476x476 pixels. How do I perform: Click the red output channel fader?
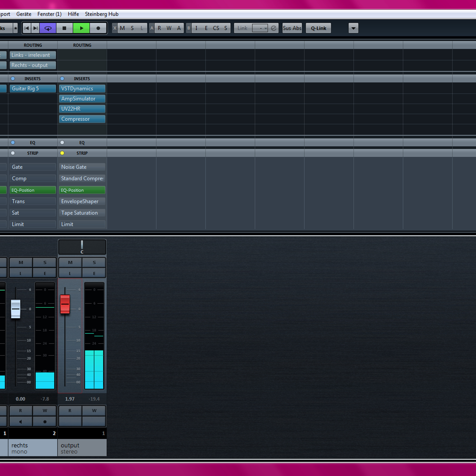tap(65, 304)
